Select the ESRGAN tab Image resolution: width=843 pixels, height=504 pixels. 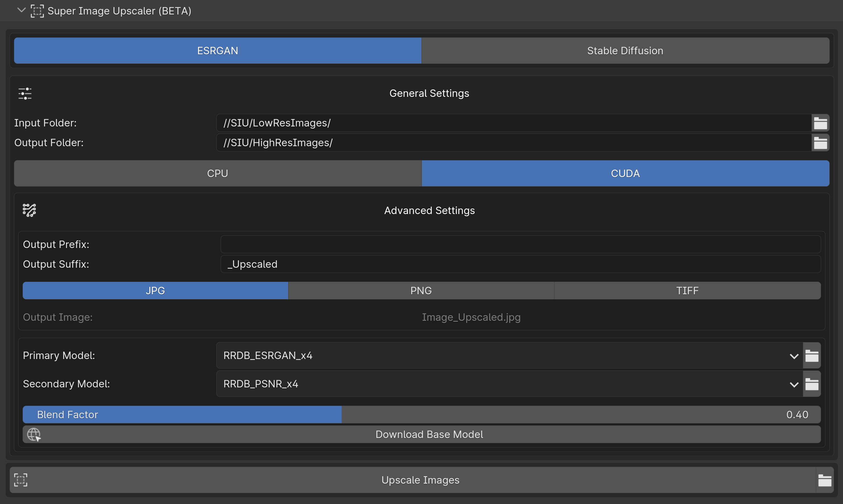(x=217, y=50)
